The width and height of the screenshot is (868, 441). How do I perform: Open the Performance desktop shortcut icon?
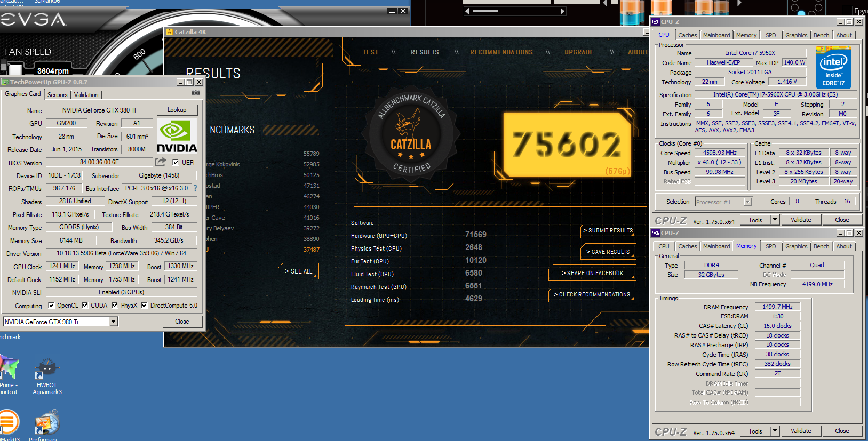click(47, 422)
